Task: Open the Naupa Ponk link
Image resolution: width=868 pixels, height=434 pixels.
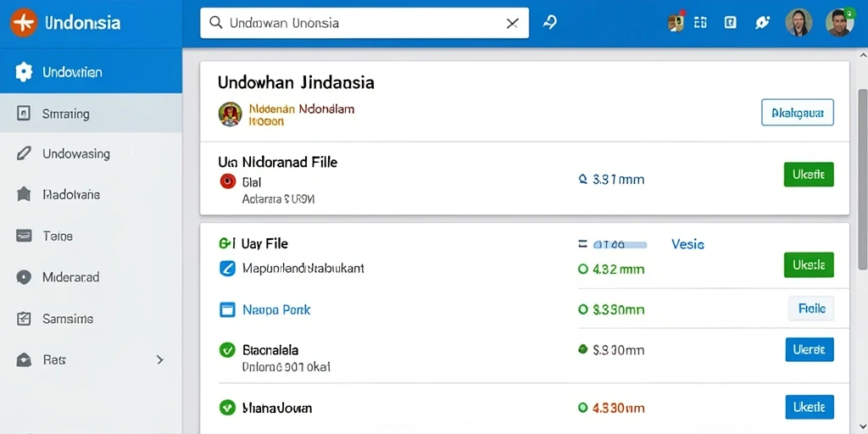Action: tap(277, 309)
